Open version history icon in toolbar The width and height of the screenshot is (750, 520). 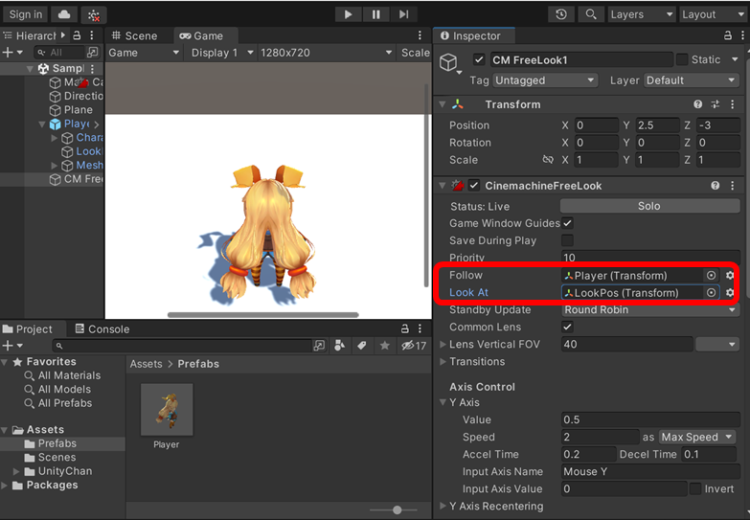click(561, 14)
